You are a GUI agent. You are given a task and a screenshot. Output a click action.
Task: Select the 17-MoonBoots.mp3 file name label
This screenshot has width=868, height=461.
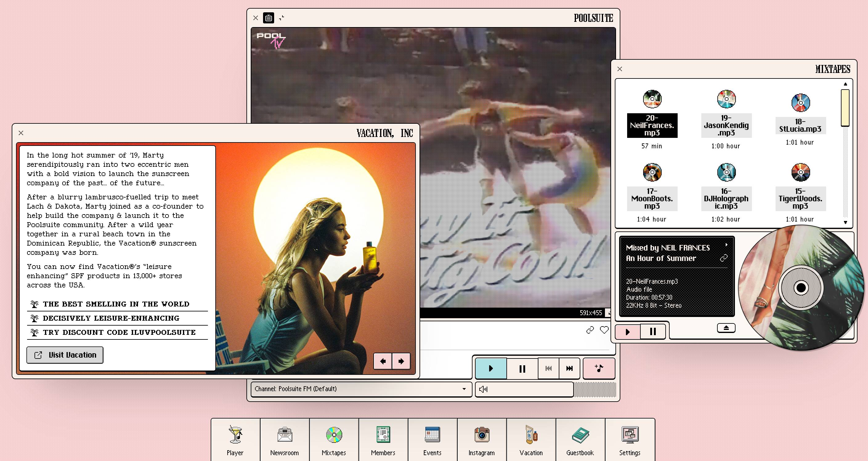(x=652, y=199)
